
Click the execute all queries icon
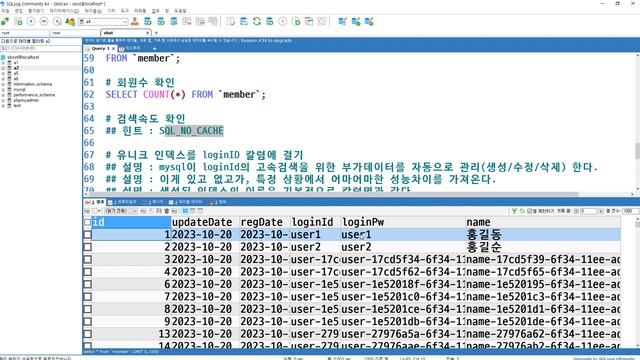pos(44,22)
